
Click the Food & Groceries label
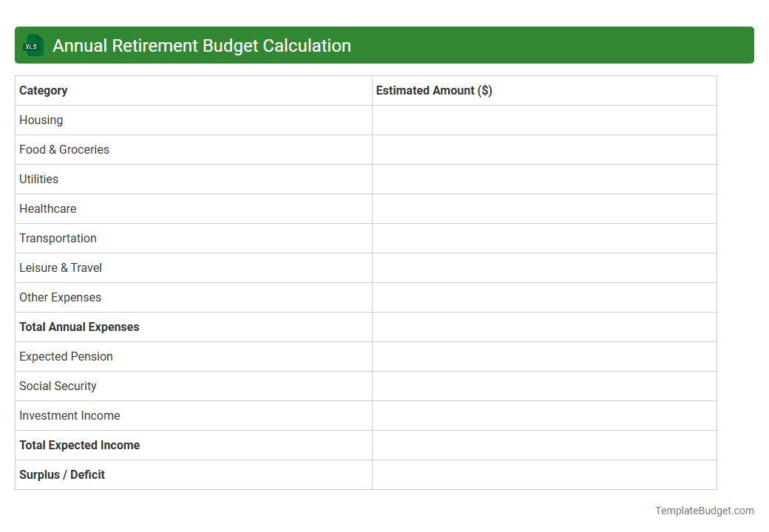click(64, 149)
